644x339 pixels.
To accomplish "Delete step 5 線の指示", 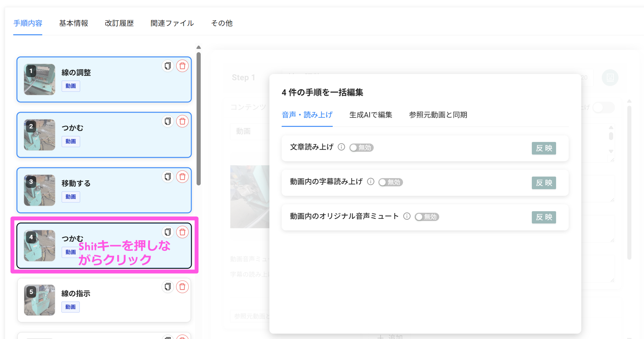I will pos(182,287).
